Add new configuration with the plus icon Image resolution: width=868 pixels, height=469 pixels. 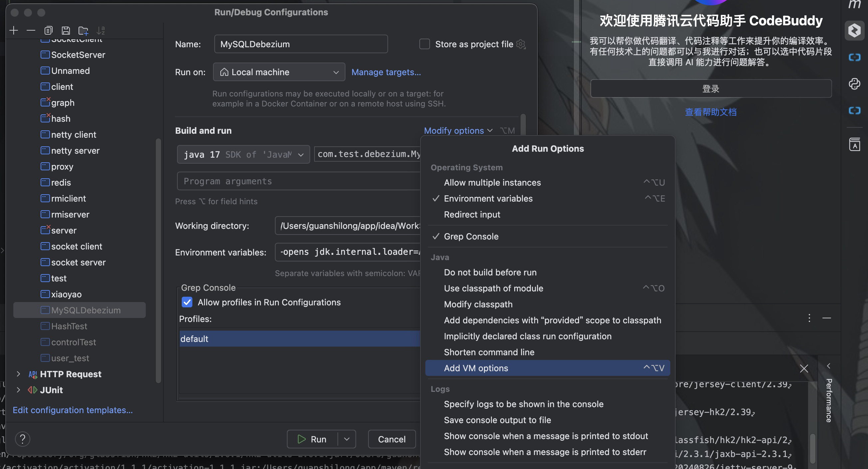[14, 31]
